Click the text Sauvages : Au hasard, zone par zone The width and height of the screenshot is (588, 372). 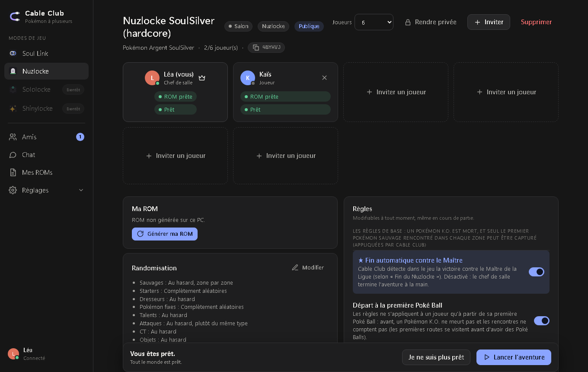tap(186, 283)
